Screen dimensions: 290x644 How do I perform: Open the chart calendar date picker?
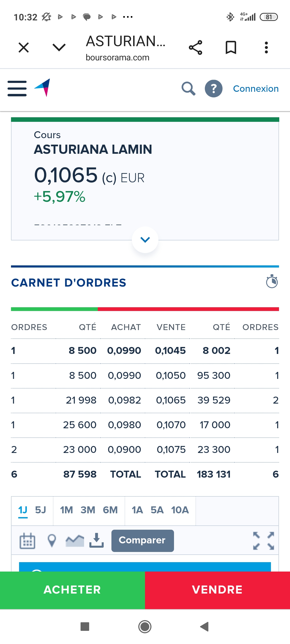pos(27,541)
